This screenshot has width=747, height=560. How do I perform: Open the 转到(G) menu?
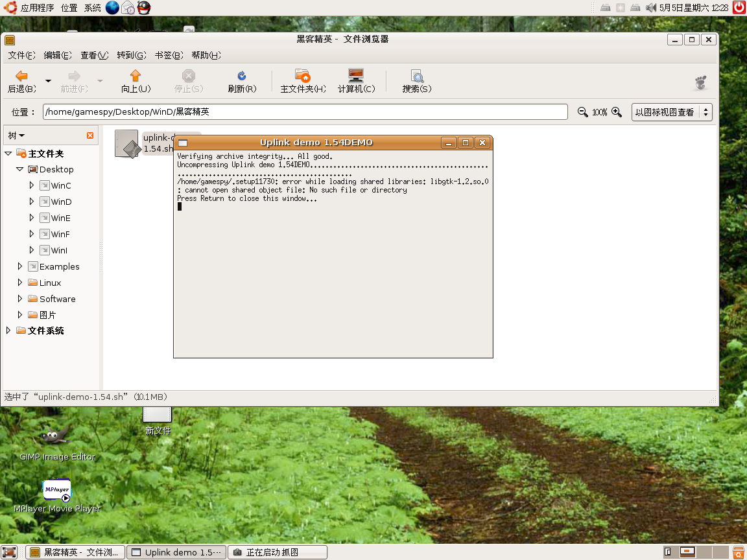(132, 55)
